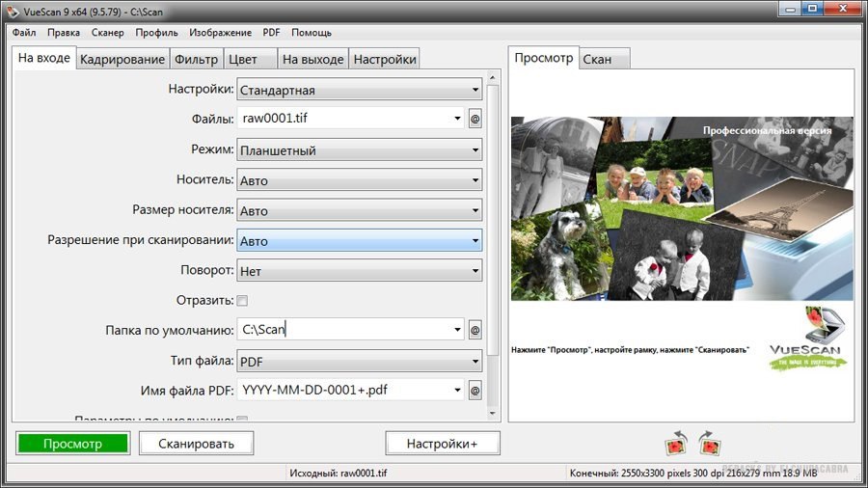868x488 pixels.
Task: Open the Изображение menu
Action: [220, 33]
